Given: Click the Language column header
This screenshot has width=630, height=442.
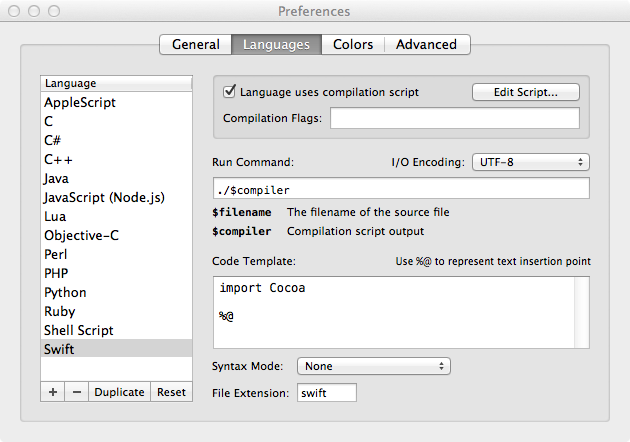Looking at the screenshot, I should tap(116, 84).
